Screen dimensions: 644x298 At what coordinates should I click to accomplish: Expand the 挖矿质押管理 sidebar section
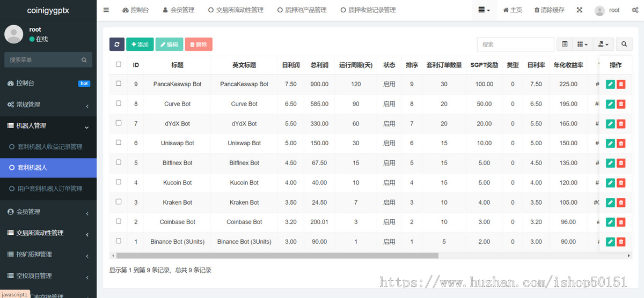(x=48, y=255)
